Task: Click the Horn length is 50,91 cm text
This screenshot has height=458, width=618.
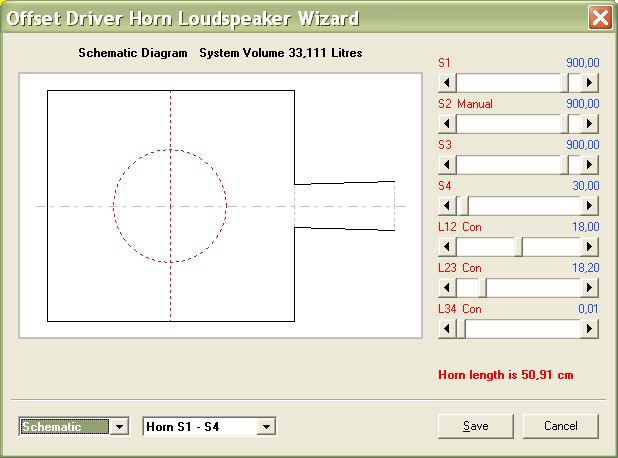Action: click(506, 375)
